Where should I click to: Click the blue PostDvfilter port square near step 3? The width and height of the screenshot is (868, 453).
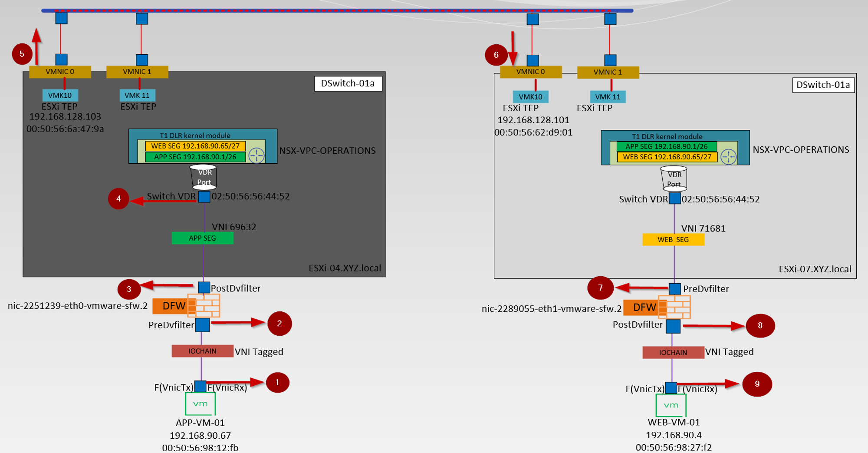(204, 288)
